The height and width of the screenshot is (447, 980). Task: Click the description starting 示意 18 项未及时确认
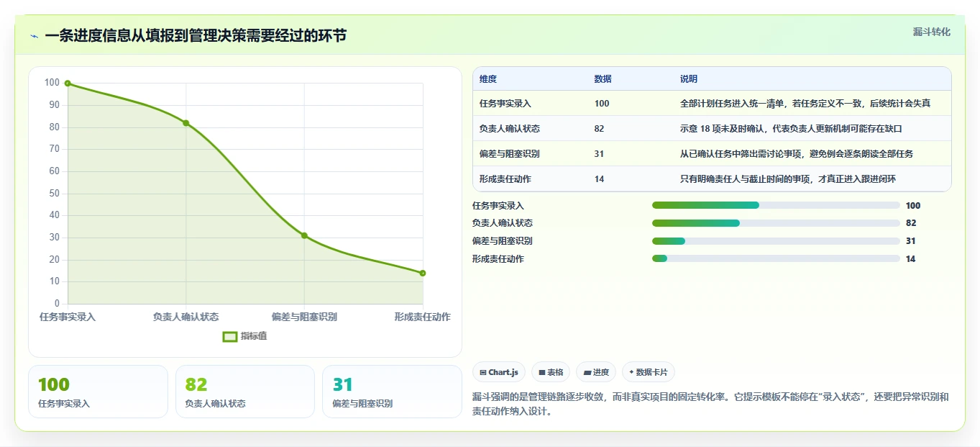791,129
